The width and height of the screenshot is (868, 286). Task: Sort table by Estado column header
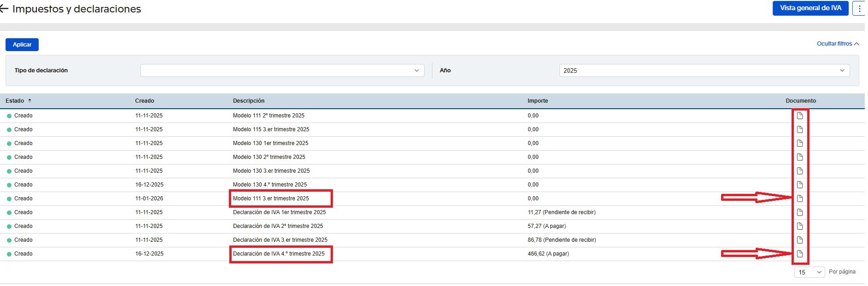[15, 101]
